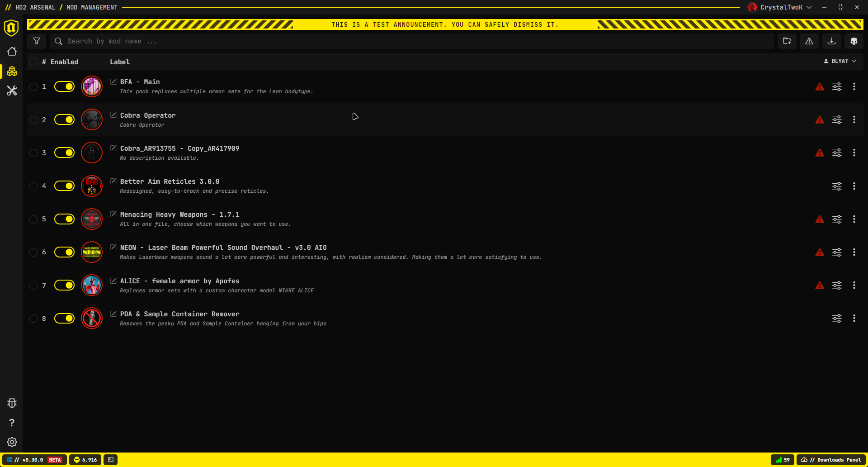Open the wrench tools page in sidebar

tap(12, 91)
